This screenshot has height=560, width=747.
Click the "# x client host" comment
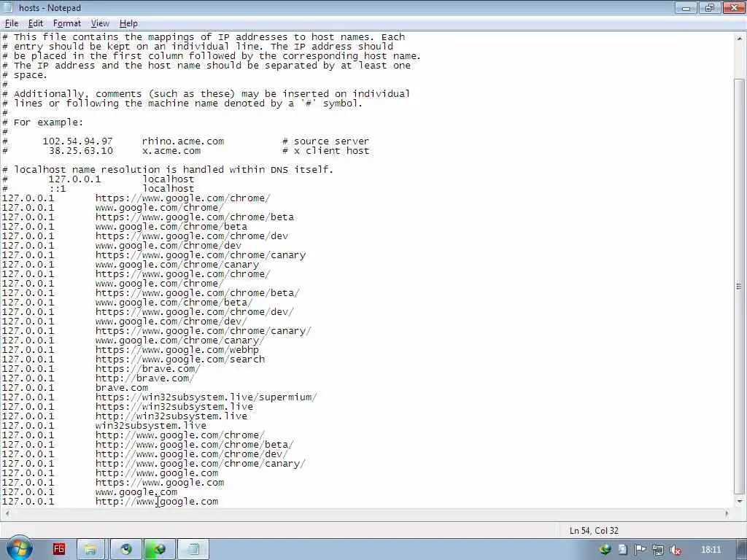point(325,150)
